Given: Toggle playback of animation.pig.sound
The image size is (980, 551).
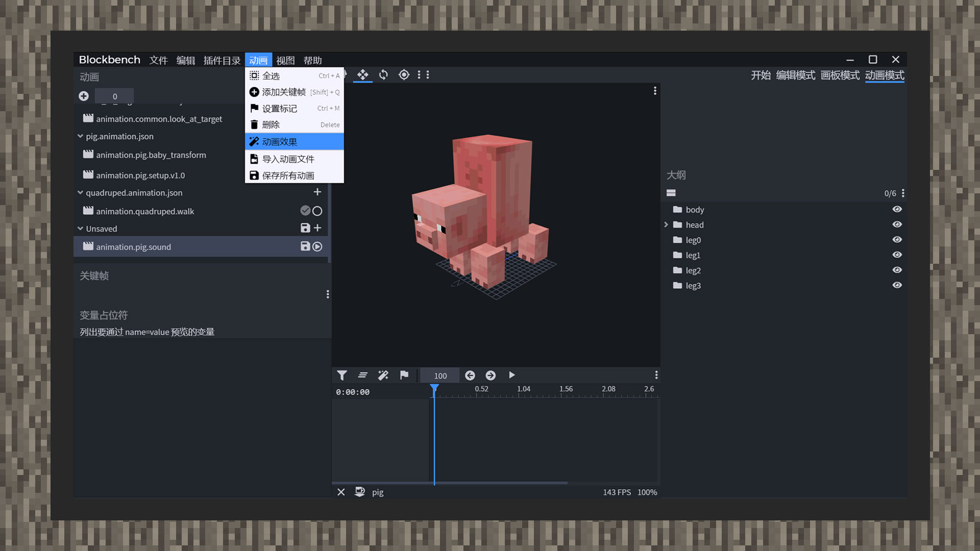Looking at the screenshot, I should click(x=317, y=246).
